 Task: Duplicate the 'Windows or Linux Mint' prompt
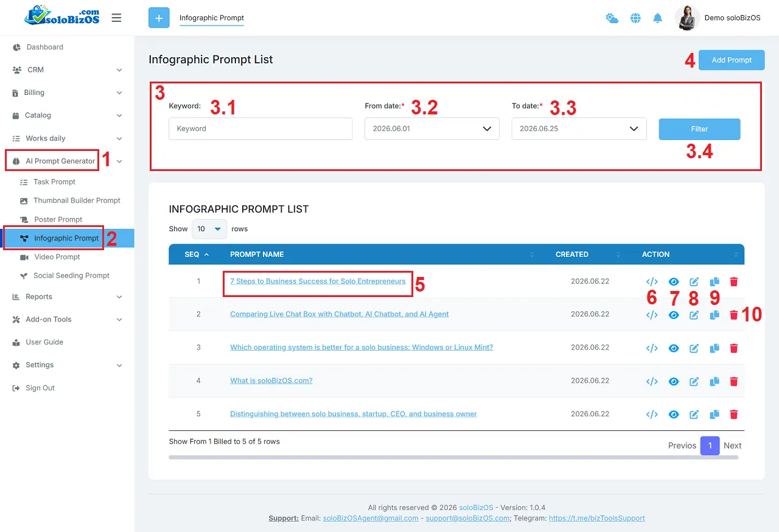pyautogui.click(x=714, y=348)
